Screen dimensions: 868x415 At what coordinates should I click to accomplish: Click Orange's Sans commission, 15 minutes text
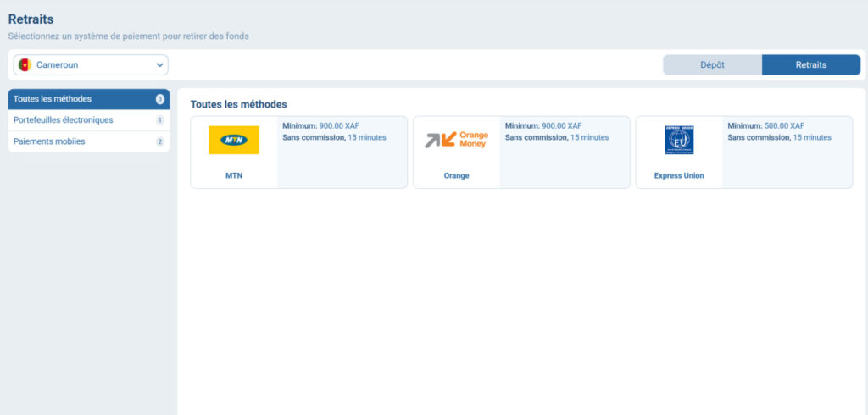click(x=557, y=137)
